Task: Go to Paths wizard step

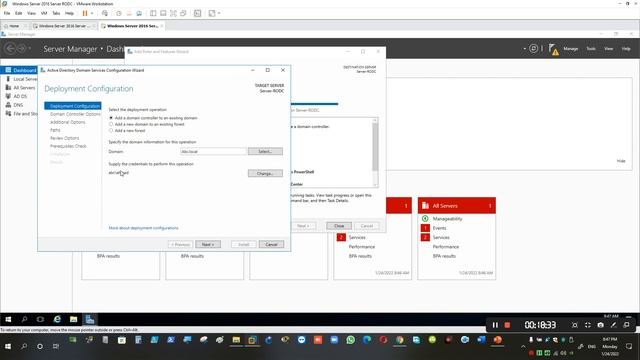Action: 55,130
